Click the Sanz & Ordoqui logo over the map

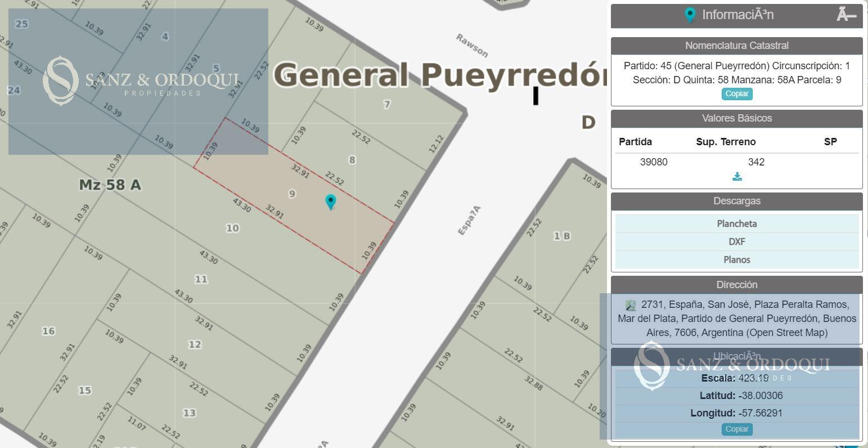[x=141, y=81]
